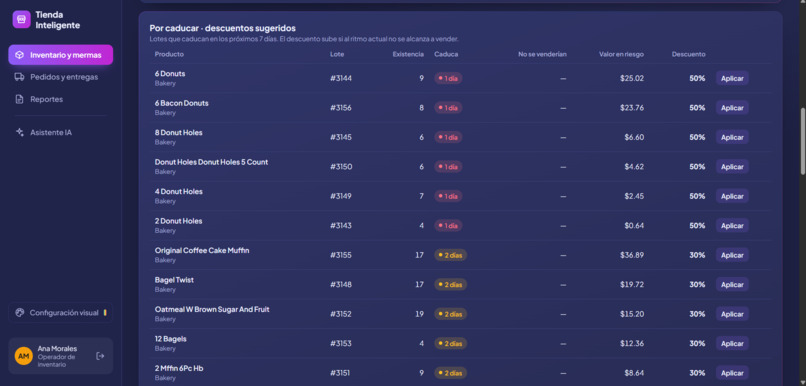Click the No se venderían column header
806x386 pixels.
point(542,54)
